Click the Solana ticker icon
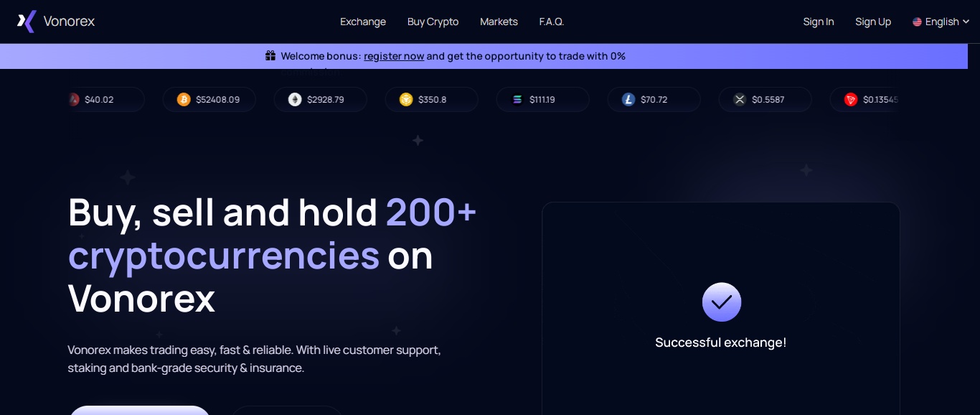This screenshot has width=980, height=415. [x=517, y=100]
